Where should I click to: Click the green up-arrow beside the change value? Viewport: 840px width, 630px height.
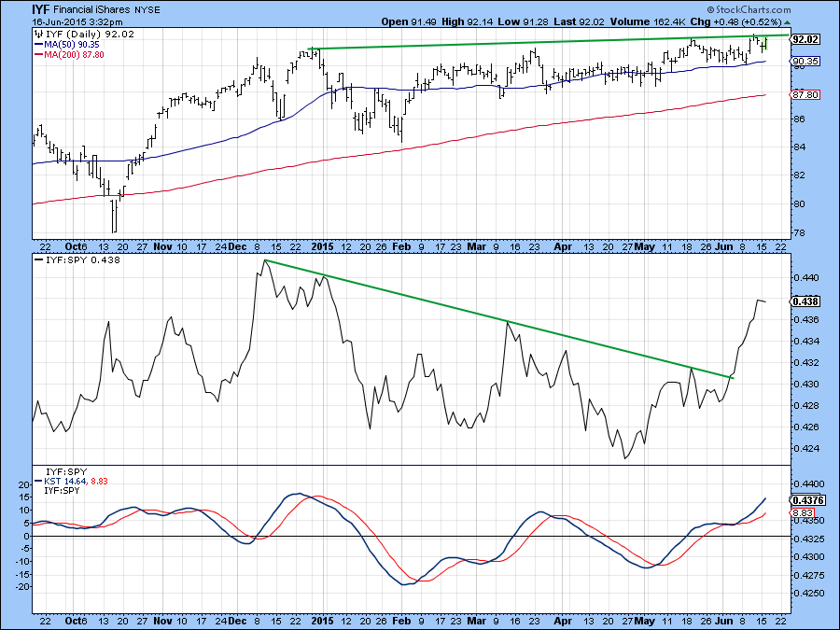[787, 22]
